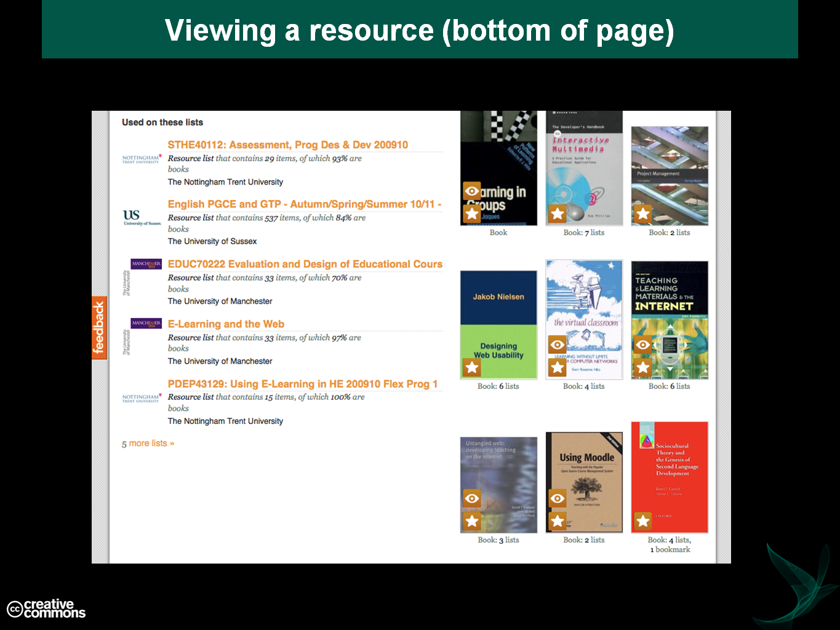The image size is (840, 630).
Task: Expand the '5 more lists' link
Action: pyautogui.click(x=148, y=444)
